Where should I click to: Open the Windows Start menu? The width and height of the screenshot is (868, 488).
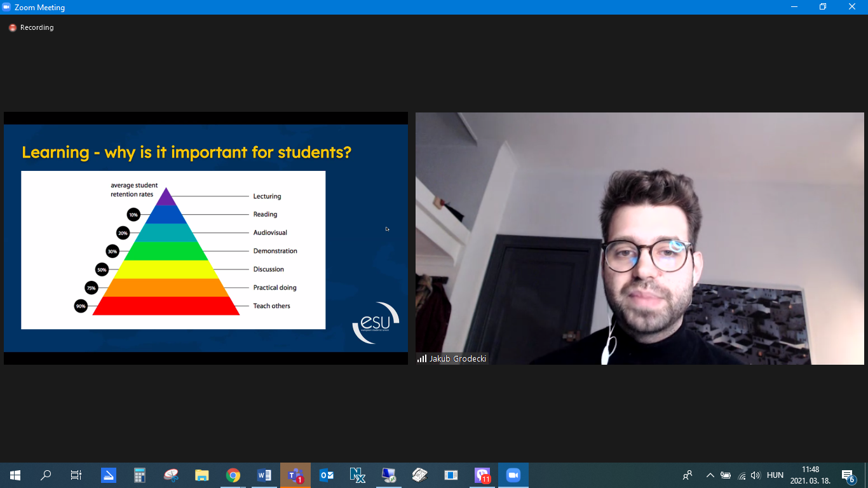tap(15, 475)
